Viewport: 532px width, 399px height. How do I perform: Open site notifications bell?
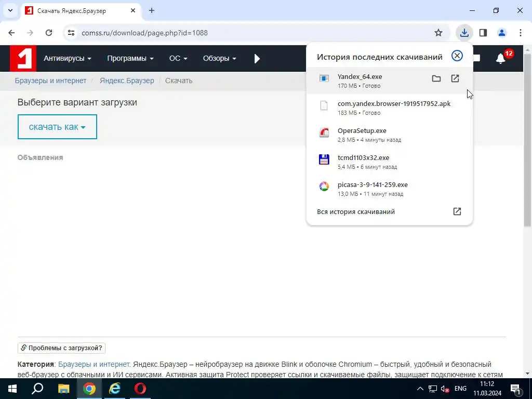point(500,58)
